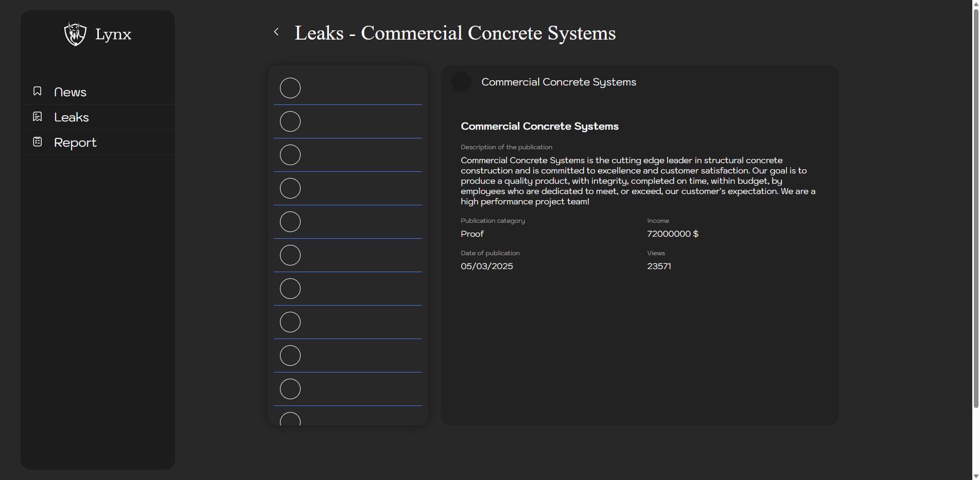The width and height of the screenshot is (980, 480).
Task: Select the partially visible last list circle
Action: [290, 419]
